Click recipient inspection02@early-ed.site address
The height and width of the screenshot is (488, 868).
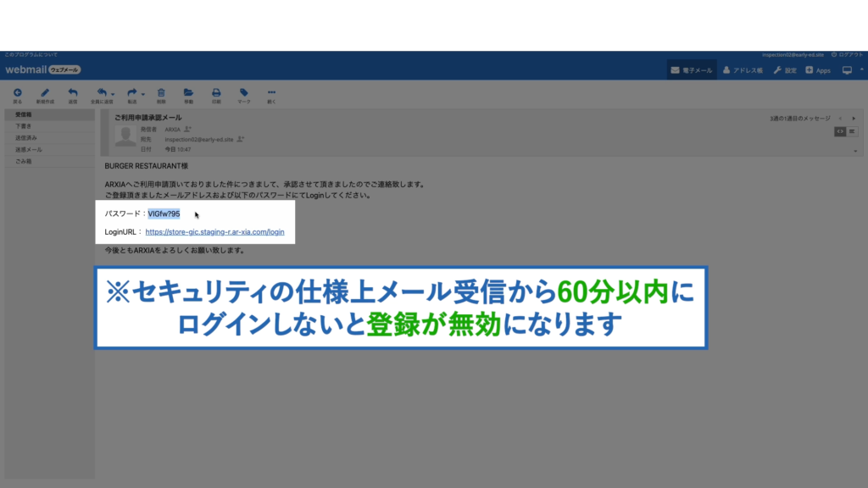(198, 140)
